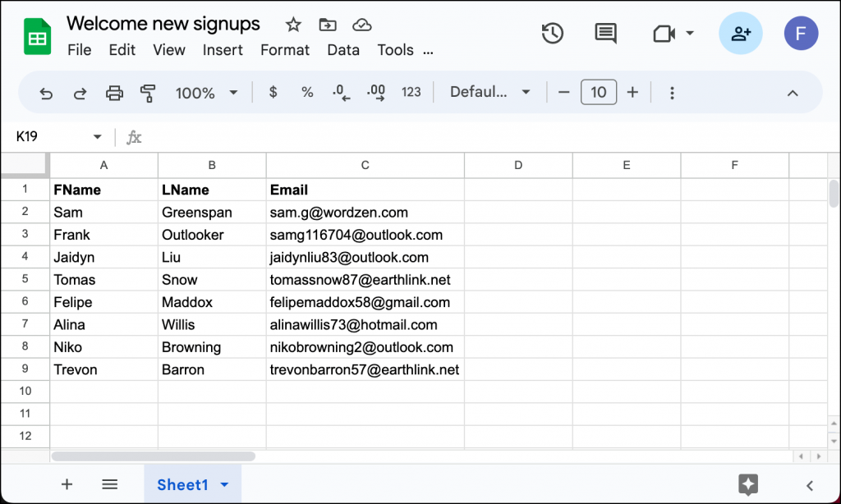
Task: Star the Welcome new signups spreadsheet
Action: (x=292, y=25)
